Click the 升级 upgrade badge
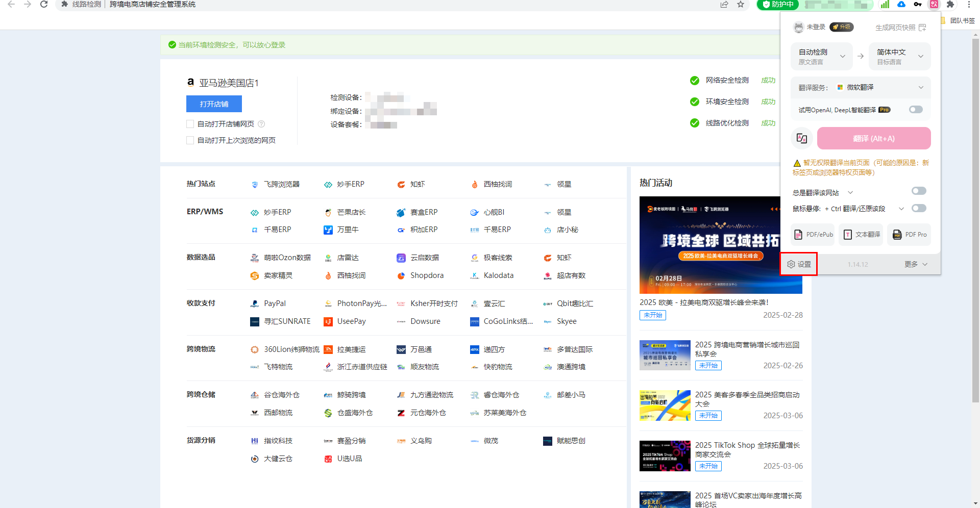 (841, 27)
